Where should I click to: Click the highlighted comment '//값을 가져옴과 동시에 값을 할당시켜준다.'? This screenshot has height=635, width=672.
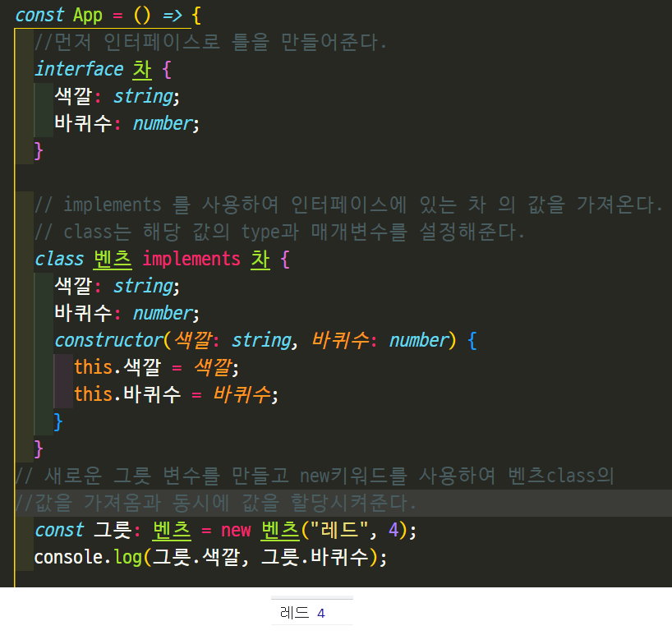(215, 503)
